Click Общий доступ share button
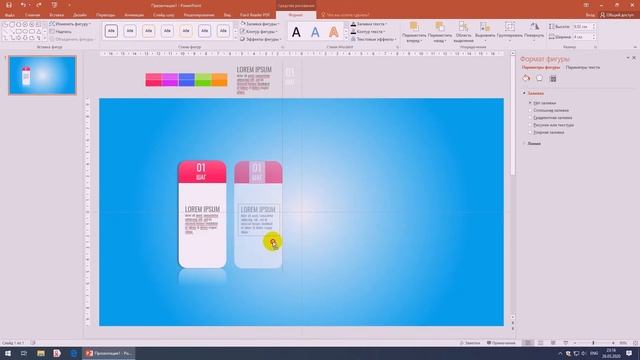 click(x=616, y=15)
